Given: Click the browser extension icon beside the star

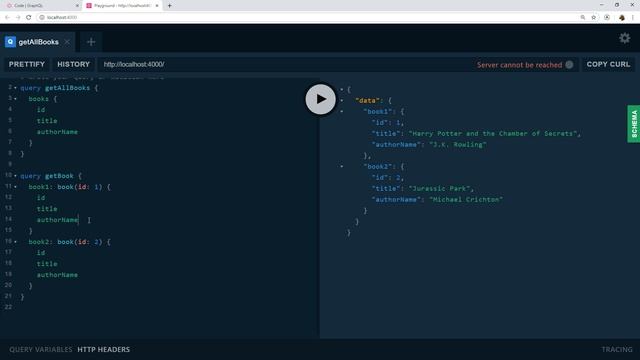Looking at the screenshot, I should click(x=607, y=17).
